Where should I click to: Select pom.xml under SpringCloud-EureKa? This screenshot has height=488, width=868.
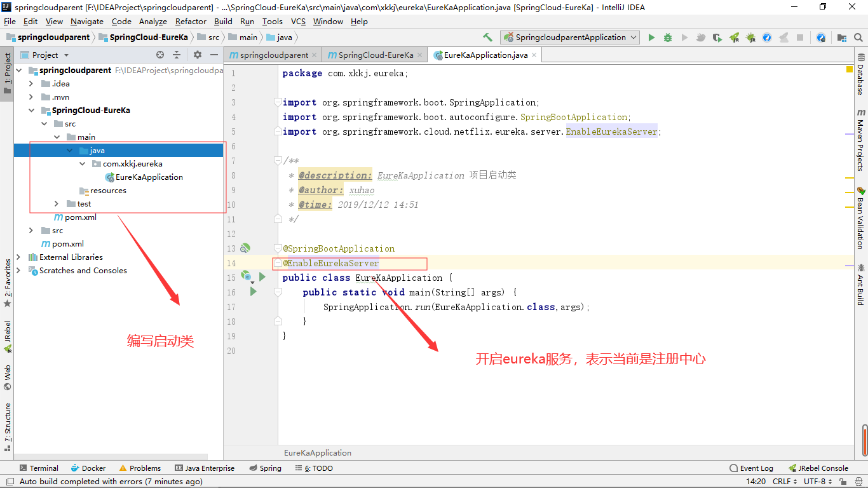coord(81,217)
